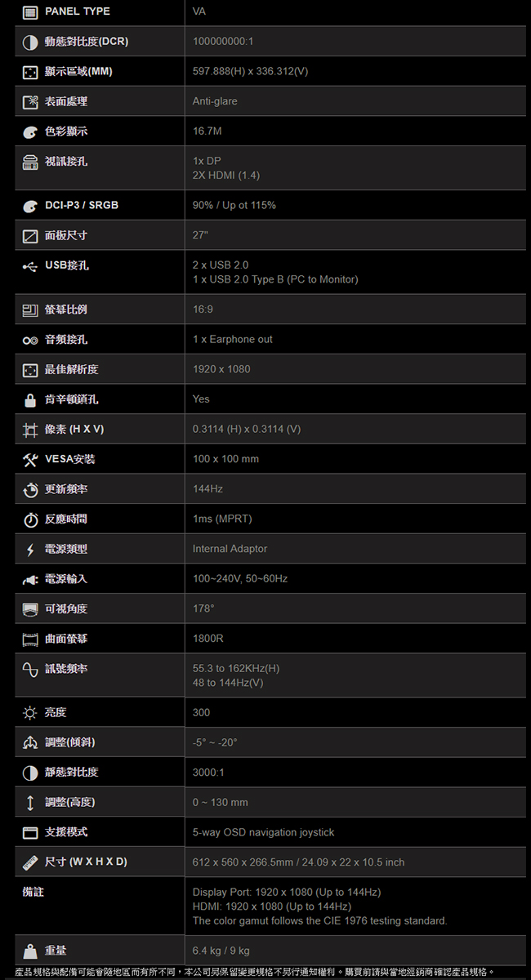
Task: Click the vertical arrow icon for 調整(高度)
Action: (x=30, y=803)
